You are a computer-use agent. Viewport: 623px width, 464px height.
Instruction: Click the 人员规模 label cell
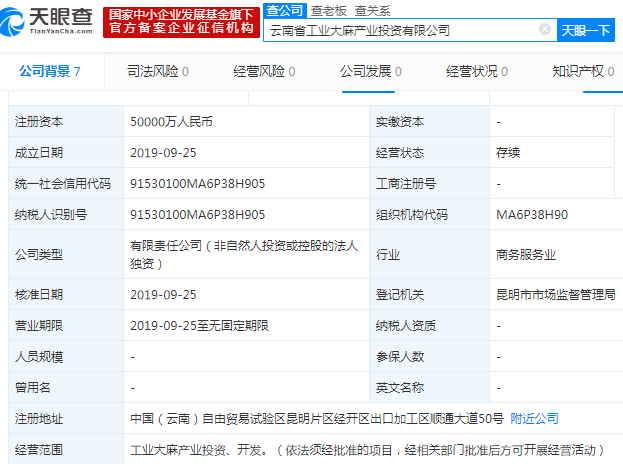[x=66, y=357]
